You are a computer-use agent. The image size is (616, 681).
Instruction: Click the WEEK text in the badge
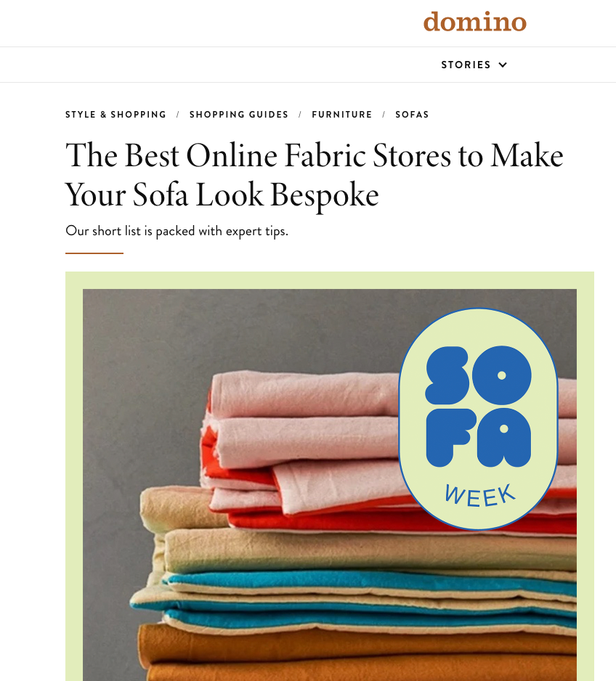click(x=479, y=496)
